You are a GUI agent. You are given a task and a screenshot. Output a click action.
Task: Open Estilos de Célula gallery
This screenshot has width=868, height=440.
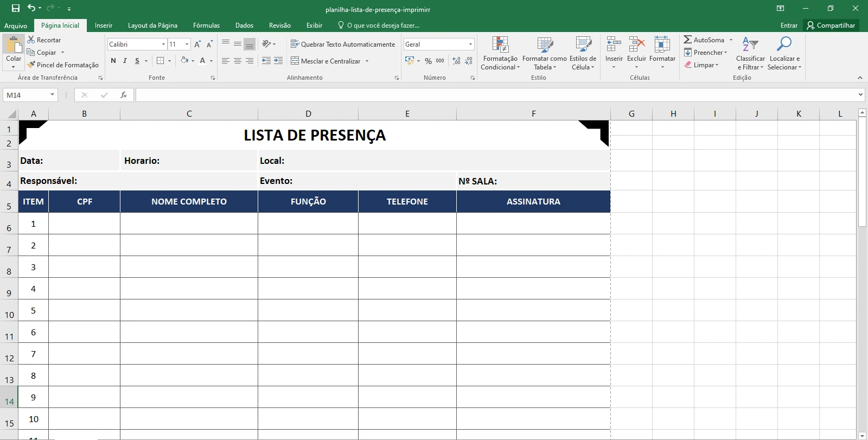(x=583, y=53)
